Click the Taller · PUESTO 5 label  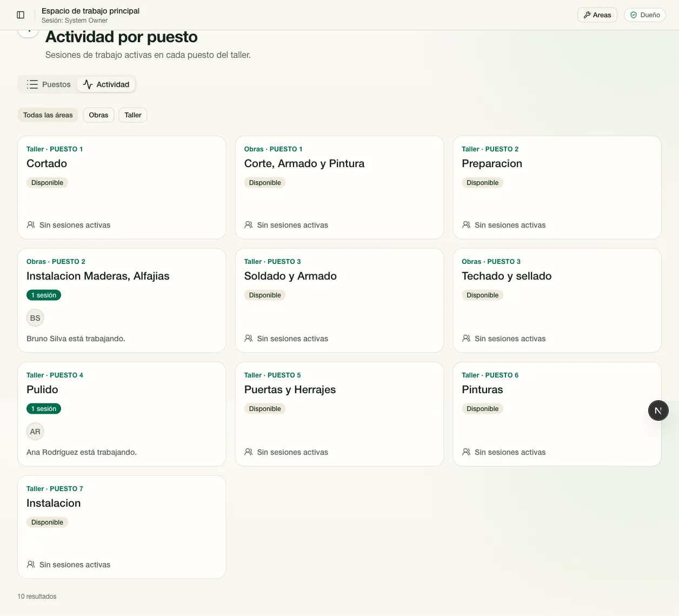tap(272, 375)
